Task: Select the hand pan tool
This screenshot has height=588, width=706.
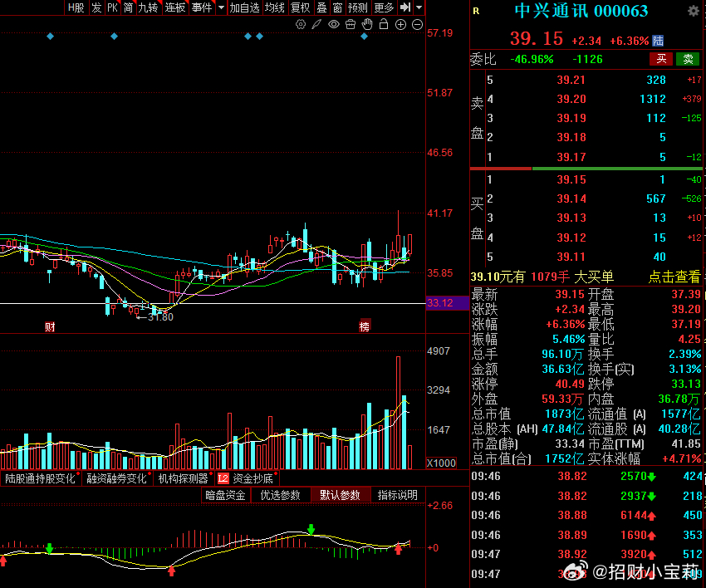Action: (x=367, y=24)
